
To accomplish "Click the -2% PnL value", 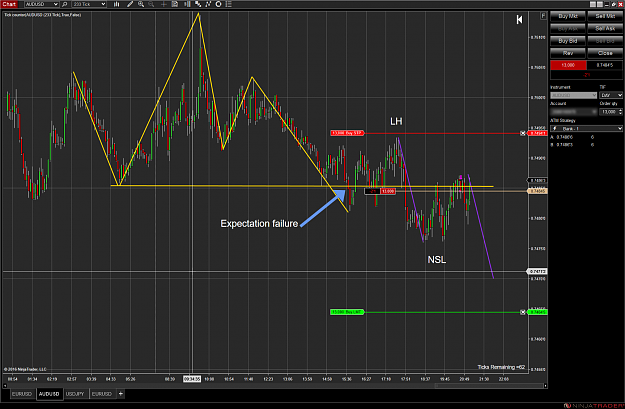I will point(586,75).
